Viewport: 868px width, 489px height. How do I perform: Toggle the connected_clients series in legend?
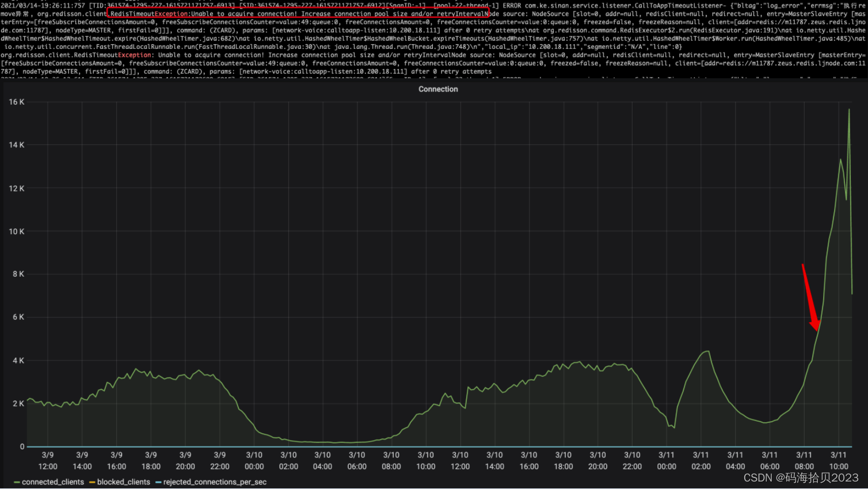click(x=53, y=482)
